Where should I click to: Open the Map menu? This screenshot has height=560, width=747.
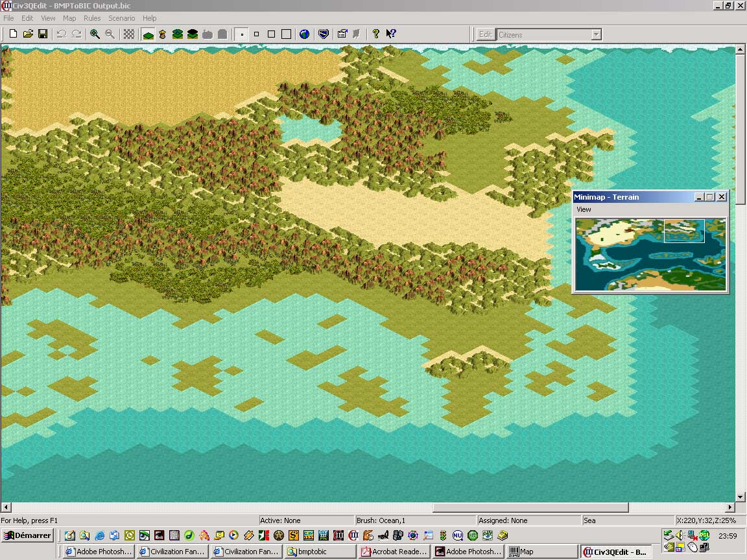point(69,18)
